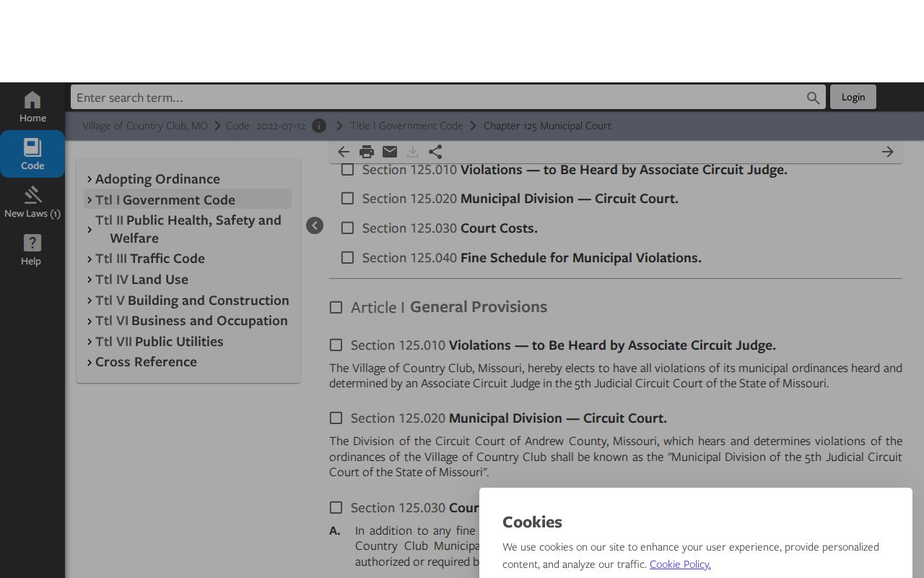This screenshot has height=578, width=924.
Task: Check the Section 125.030 Court Costs box
Action: 347,228
